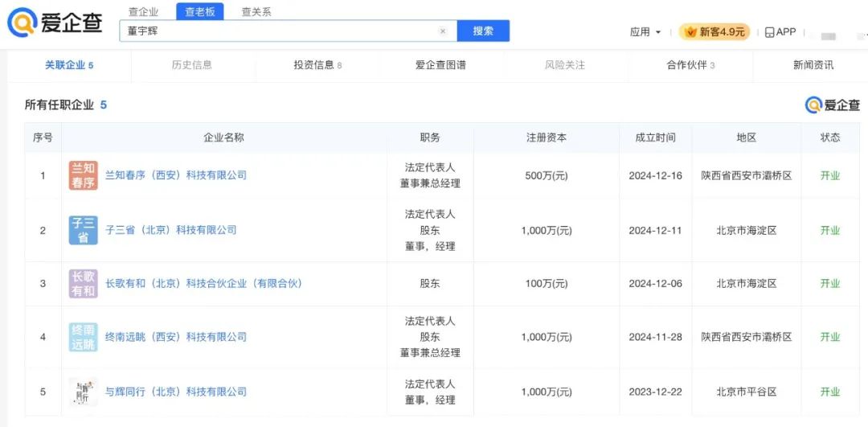
Task: Click the 地区 column header
Action: (746, 138)
